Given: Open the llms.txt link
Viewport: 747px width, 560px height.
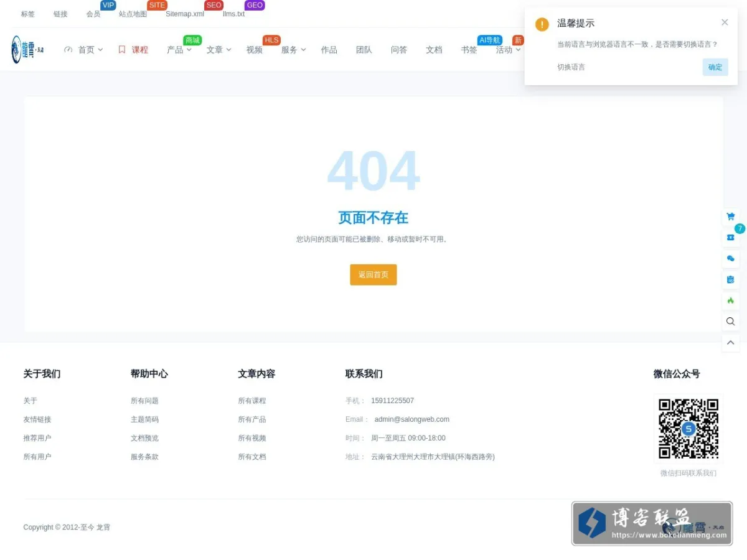Looking at the screenshot, I should [234, 14].
